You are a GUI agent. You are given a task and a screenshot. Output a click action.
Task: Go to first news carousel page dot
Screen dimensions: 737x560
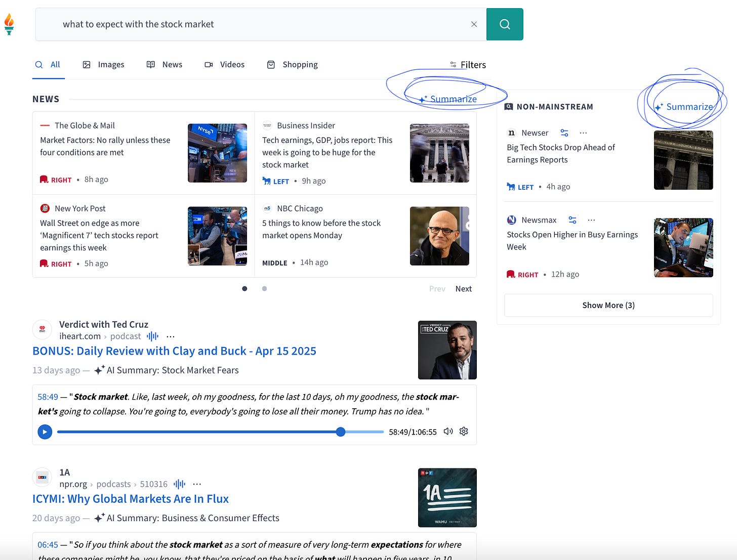pyautogui.click(x=244, y=289)
